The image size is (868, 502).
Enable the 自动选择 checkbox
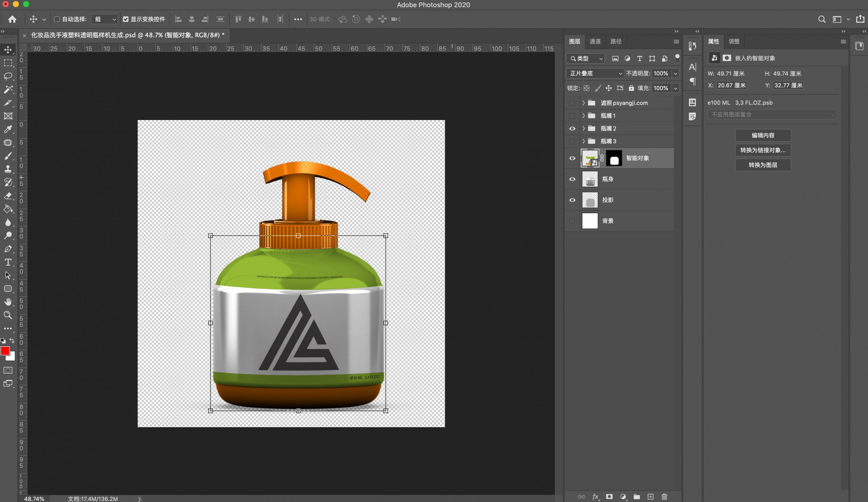coord(57,19)
